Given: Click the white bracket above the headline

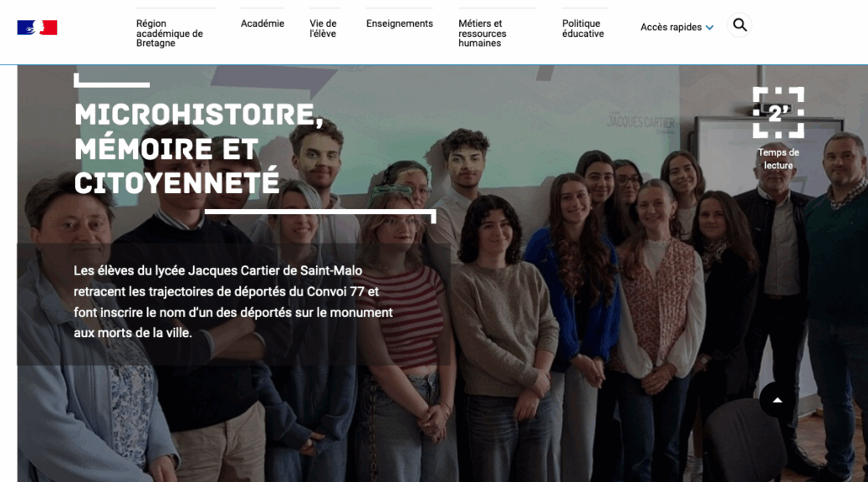Looking at the screenshot, I should tap(111, 80).
